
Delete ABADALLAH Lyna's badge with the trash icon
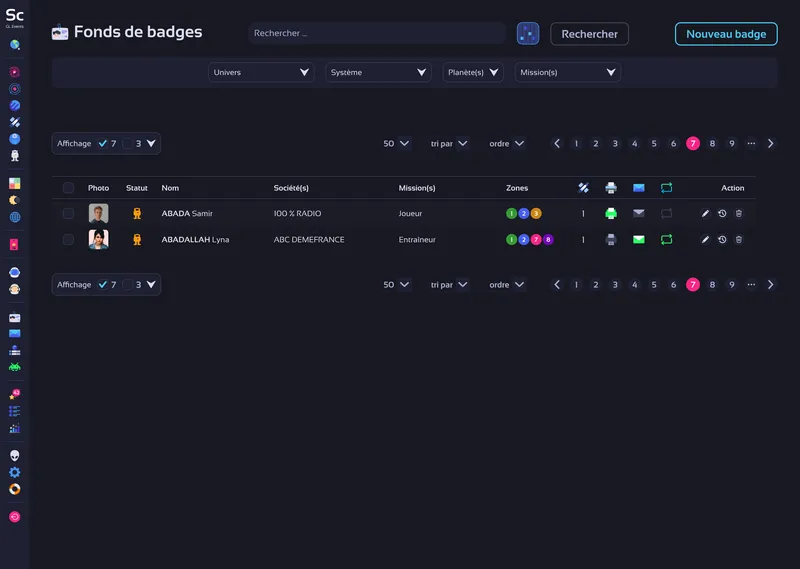(739, 239)
